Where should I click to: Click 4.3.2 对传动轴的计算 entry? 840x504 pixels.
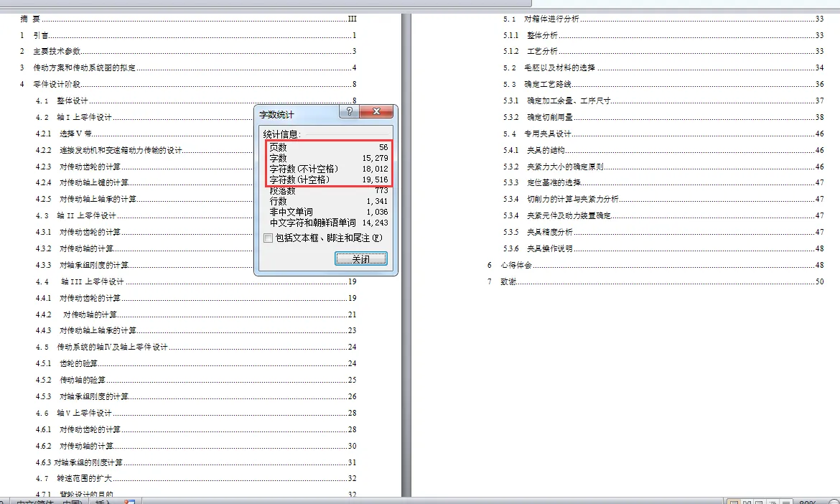(144, 249)
